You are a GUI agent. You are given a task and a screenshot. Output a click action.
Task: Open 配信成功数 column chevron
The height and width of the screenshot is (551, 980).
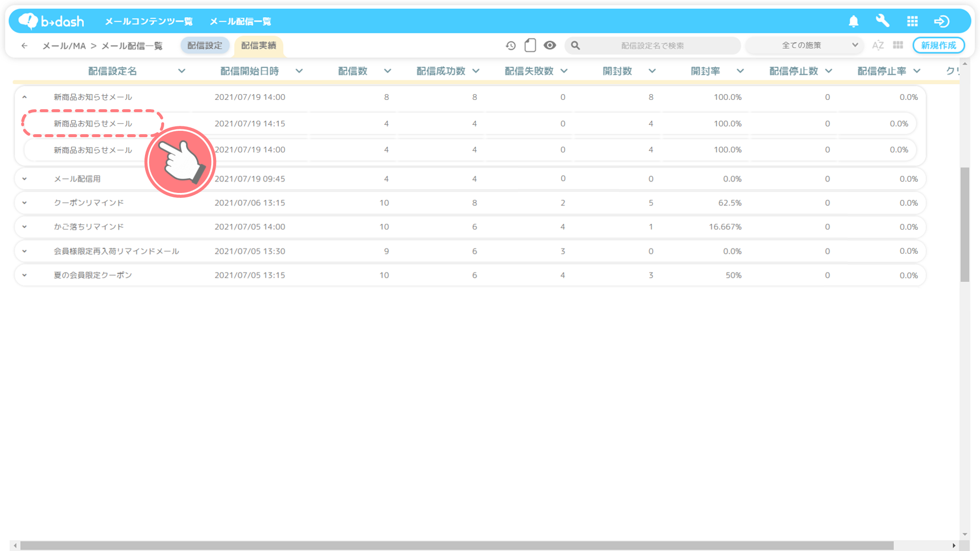click(x=476, y=71)
